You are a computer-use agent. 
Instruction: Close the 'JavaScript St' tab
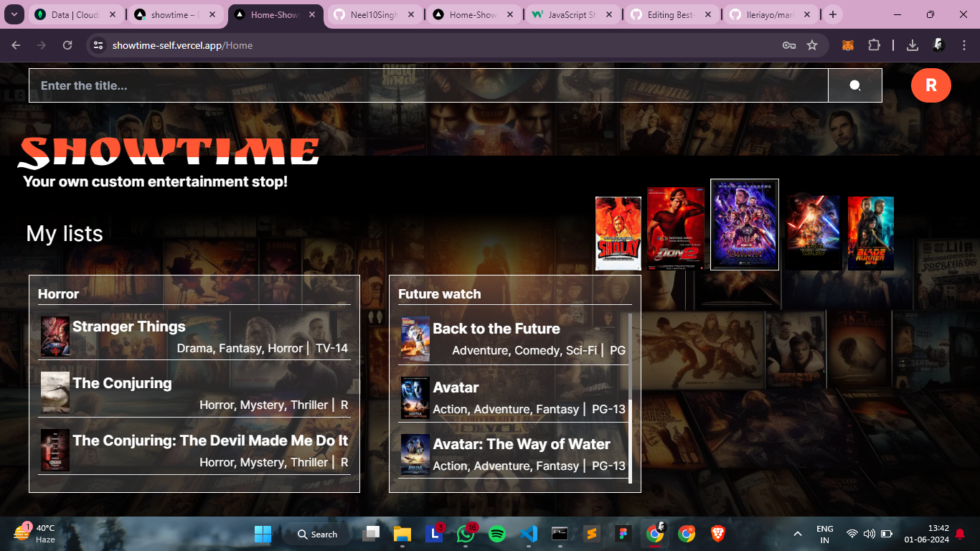coord(608,14)
